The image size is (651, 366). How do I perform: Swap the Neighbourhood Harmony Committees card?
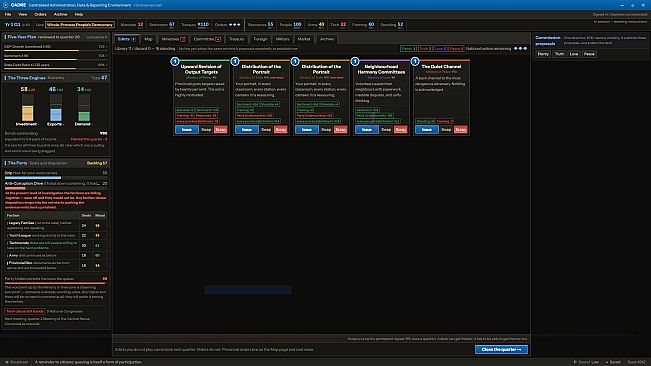pos(386,129)
